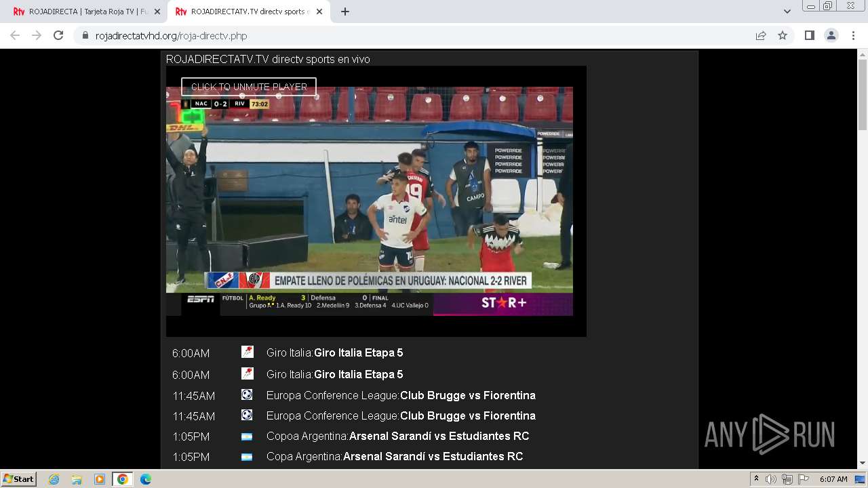Open a new browser tab
Screen dimensions: 868x488
[344, 12]
